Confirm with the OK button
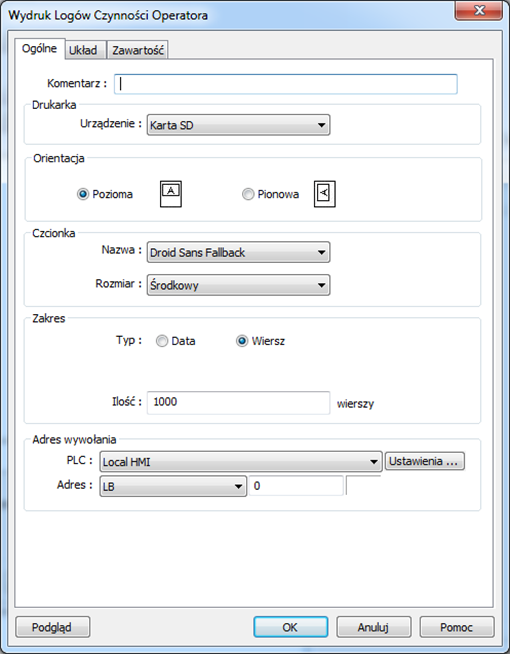Image resolution: width=510 pixels, height=654 pixels. (x=290, y=627)
